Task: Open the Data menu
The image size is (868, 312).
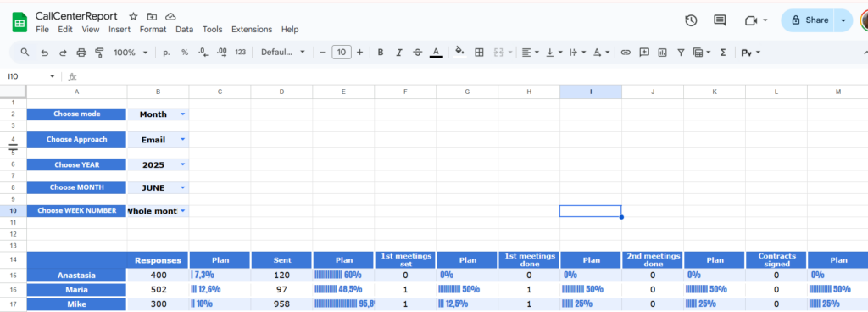Action: 184,30
